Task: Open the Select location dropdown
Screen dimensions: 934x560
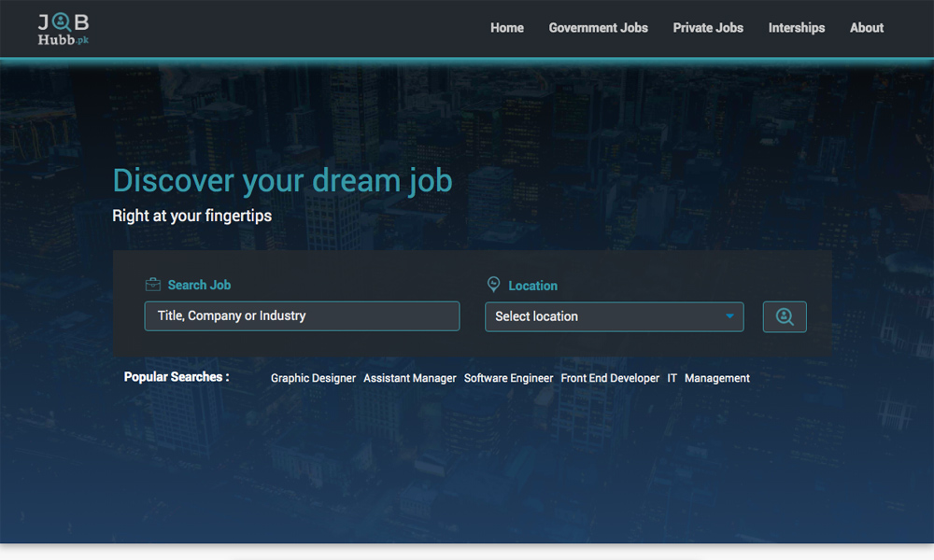Action: 614,316
